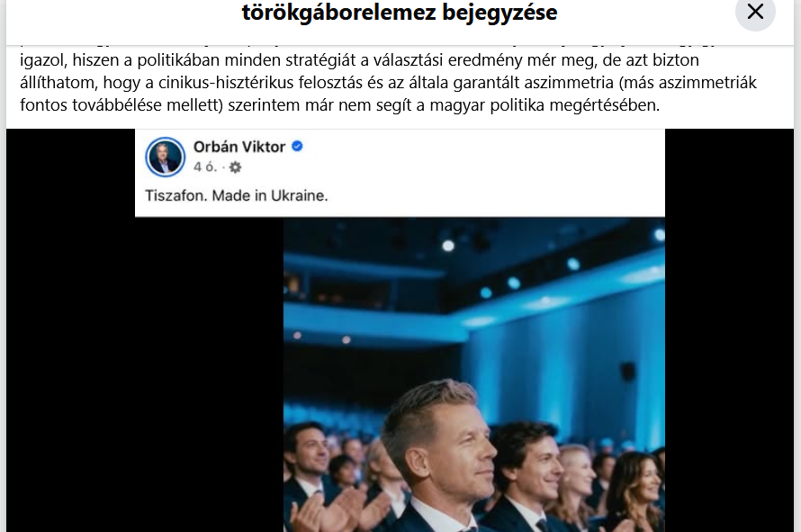Screen dimensions: 801x532
Task: Click the blue verified badge beside Orbán Viktor
Action: (297, 147)
